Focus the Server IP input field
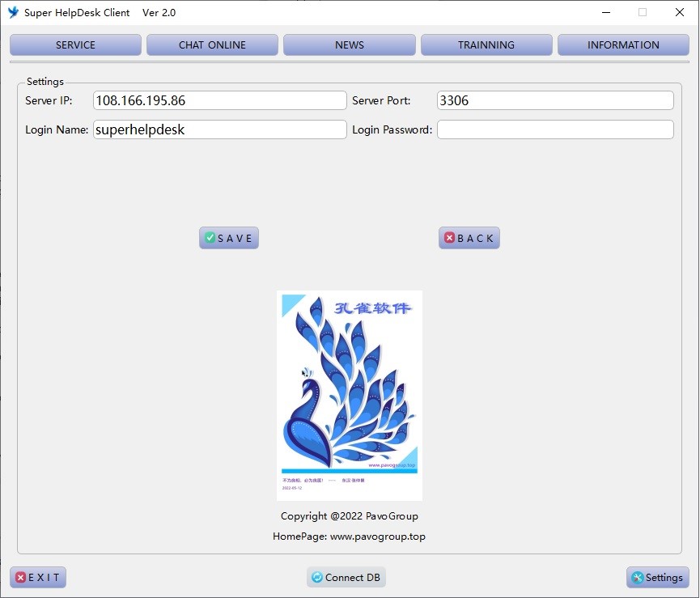Screen dimensions: 700x598 pyautogui.click(x=219, y=101)
